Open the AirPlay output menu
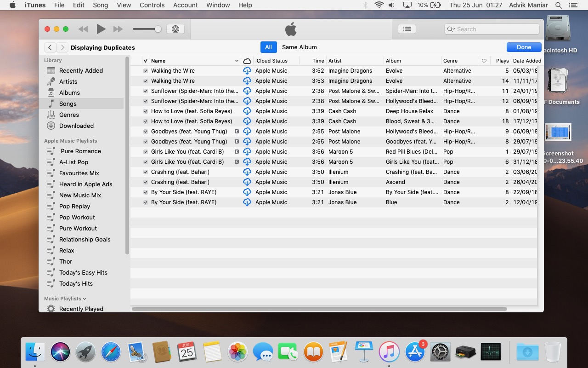This screenshot has height=368, width=588. [175, 29]
